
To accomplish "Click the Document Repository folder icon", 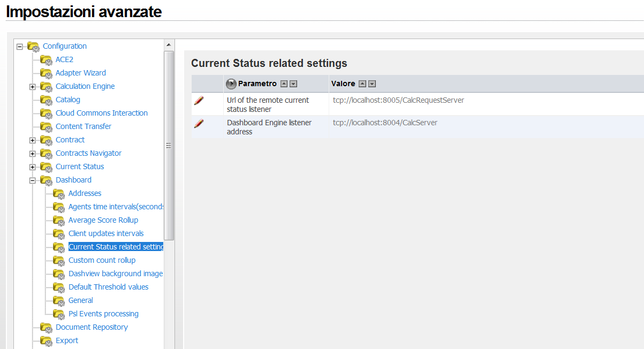I will point(46,327).
